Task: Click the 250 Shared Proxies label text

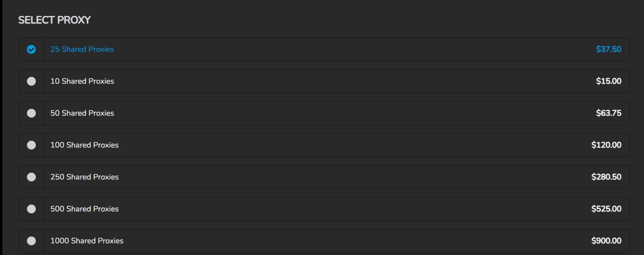Action: tap(84, 177)
